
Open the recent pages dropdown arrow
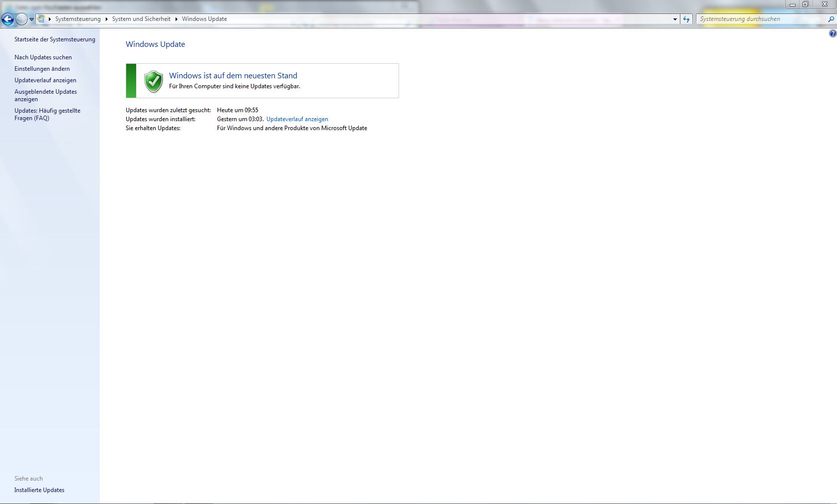tap(31, 19)
